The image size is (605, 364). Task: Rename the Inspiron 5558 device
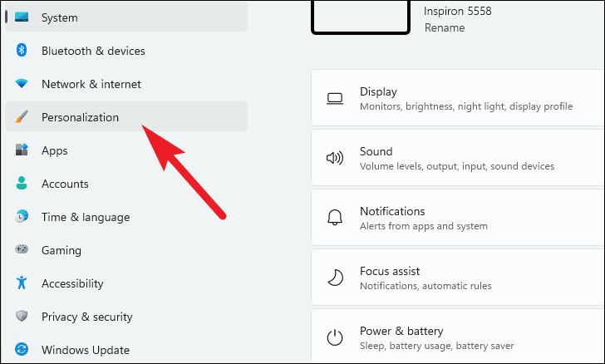click(x=445, y=27)
